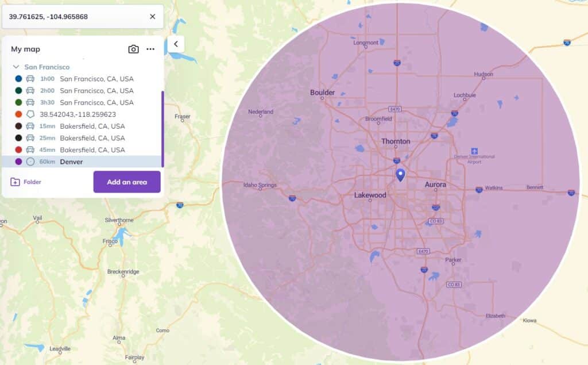Screen dimensions: 588x365
Task: Select the 3h30 San Francisco area entry
Action: [96, 102]
